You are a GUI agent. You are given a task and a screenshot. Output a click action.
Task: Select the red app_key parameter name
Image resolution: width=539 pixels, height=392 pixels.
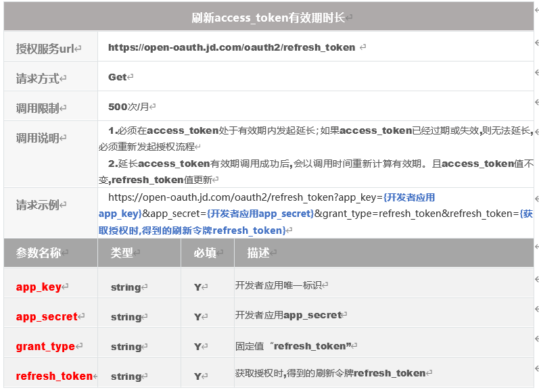[x=39, y=287]
